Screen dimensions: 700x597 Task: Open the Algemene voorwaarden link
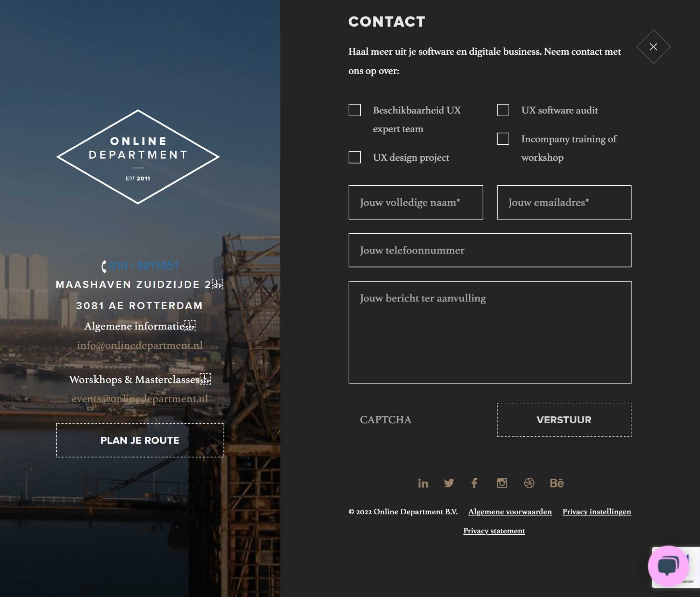coord(510,511)
